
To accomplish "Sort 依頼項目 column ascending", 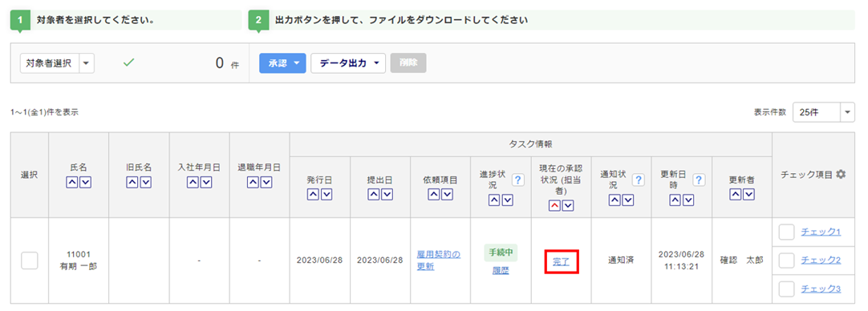I will tap(434, 194).
